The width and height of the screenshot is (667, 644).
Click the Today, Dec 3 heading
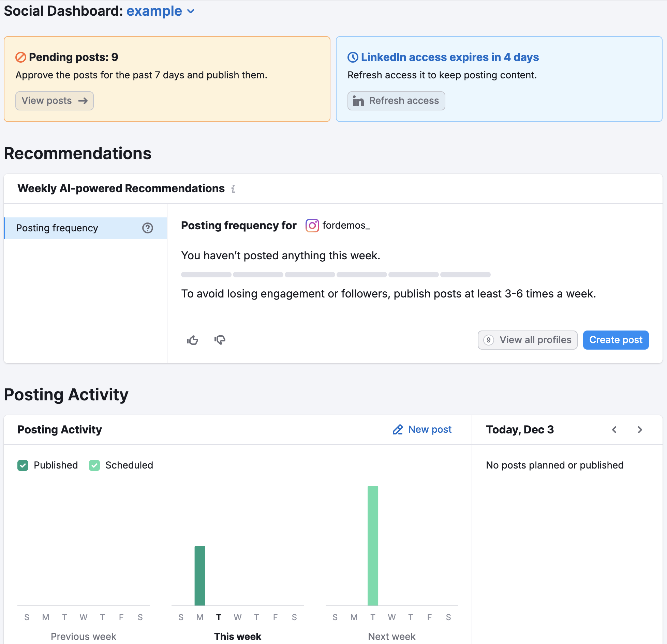[x=520, y=430]
